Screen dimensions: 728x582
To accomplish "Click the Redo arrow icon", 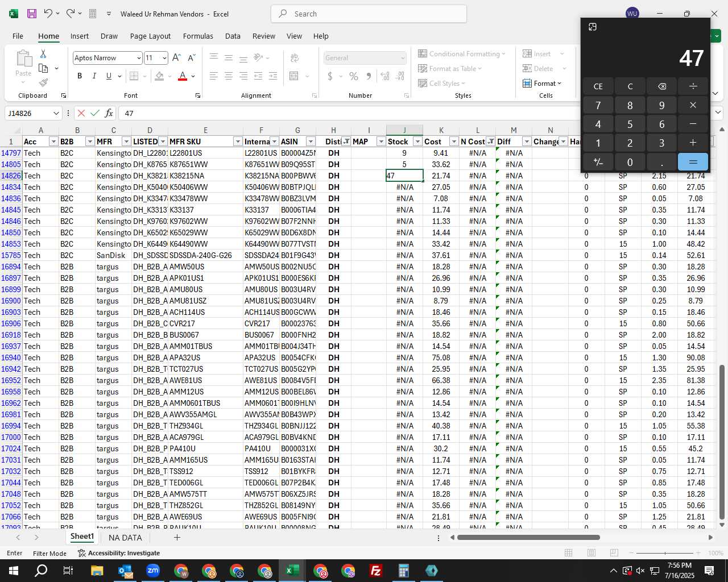I will coord(70,14).
